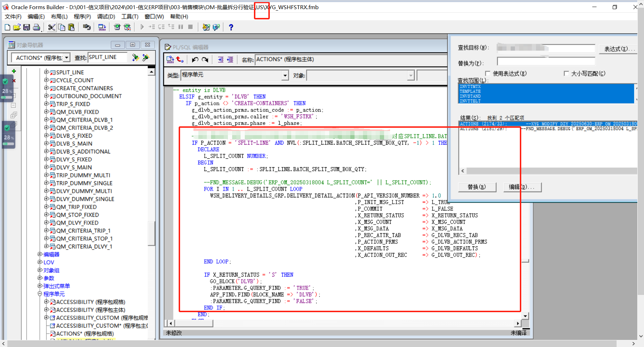Open the 类型 program unit dropdown
The height and width of the screenshot is (347, 644).
pos(285,75)
